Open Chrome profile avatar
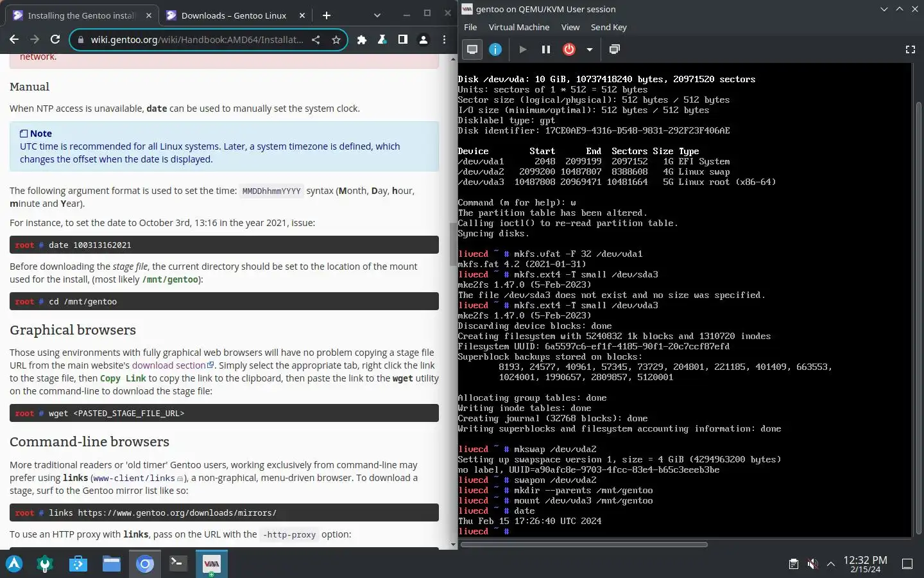The height and width of the screenshot is (578, 924). pos(424,40)
